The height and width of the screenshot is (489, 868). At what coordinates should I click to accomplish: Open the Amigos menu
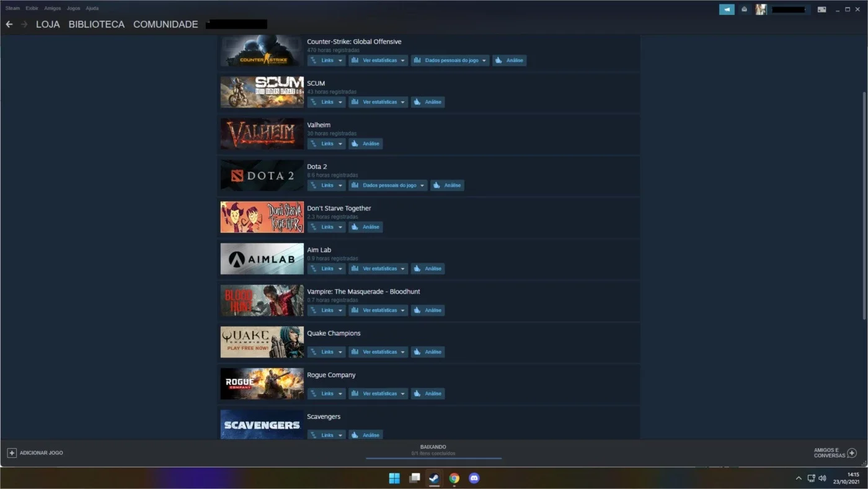(x=53, y=9)
